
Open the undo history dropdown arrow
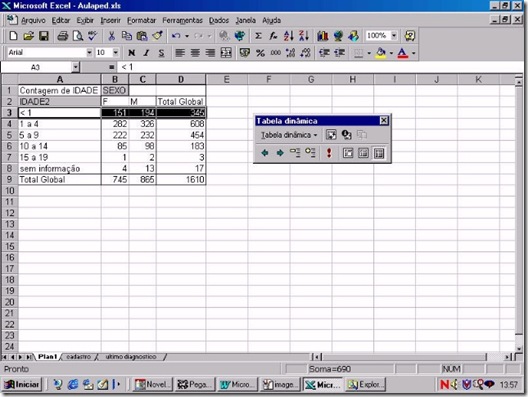click(x=187, y=36)
